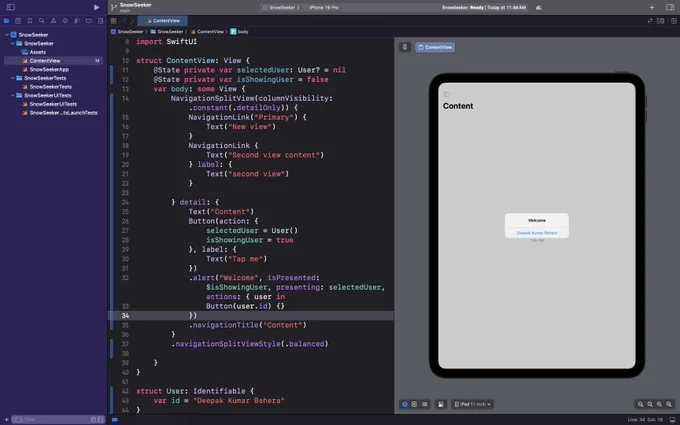This screenshot has width=680, height=425.
Task: Go forward in editor history
Action: point(132,21)
